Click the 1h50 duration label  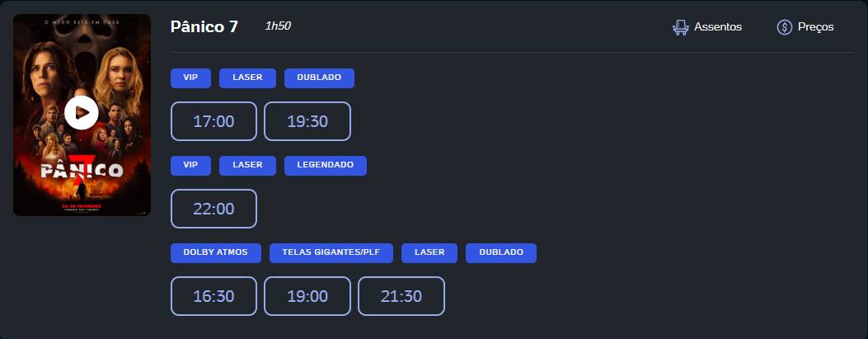point(278,26)
